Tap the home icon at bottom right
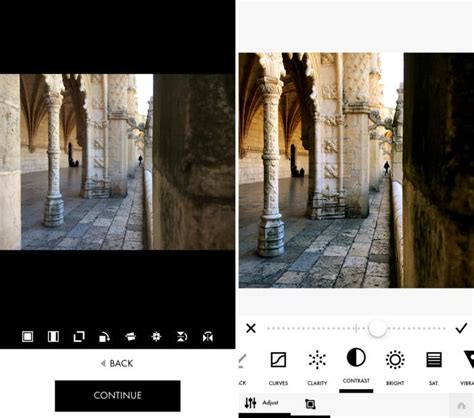 click(461, 406)
